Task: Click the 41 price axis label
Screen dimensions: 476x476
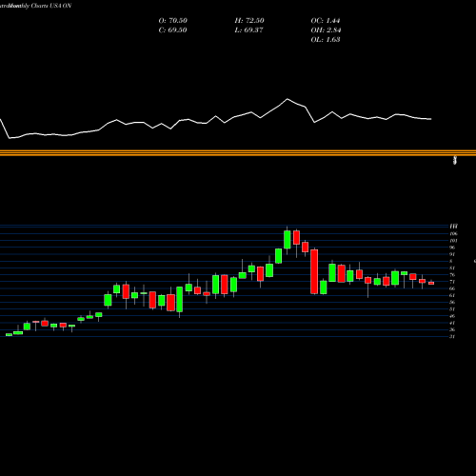Action: (452, 323)
